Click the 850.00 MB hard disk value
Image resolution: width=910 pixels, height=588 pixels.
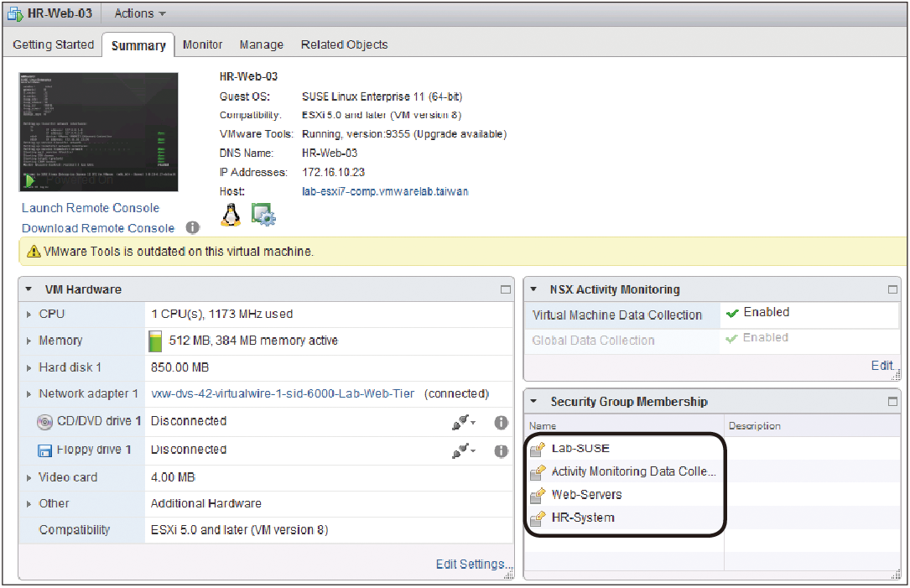click(x=180, y=368)
